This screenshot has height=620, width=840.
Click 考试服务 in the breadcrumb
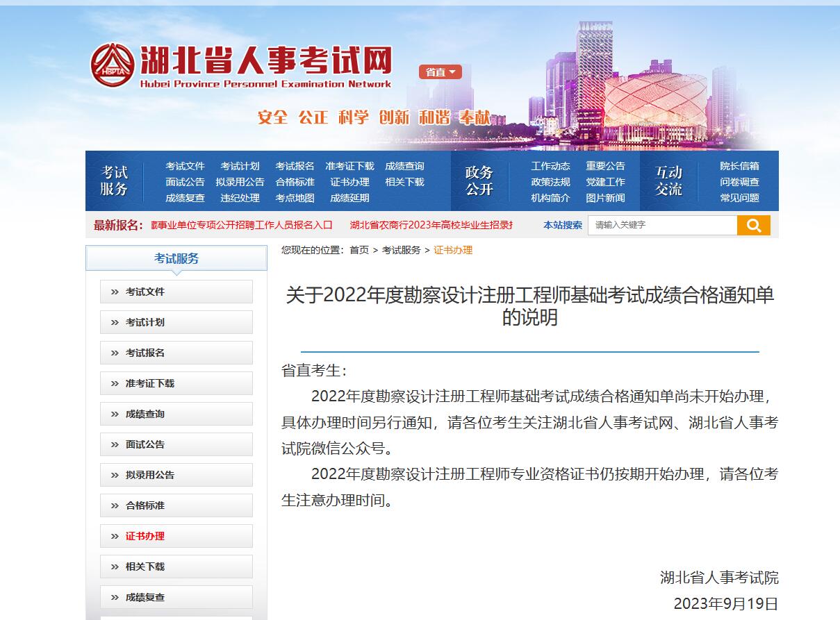tap(401, 250)
